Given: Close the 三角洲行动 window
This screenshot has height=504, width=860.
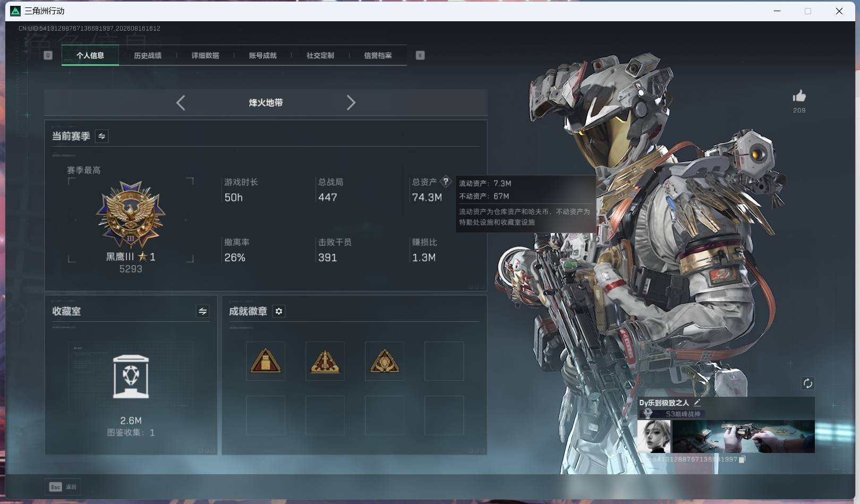Looking at the screenshot, I should click(x=839, y=11).
